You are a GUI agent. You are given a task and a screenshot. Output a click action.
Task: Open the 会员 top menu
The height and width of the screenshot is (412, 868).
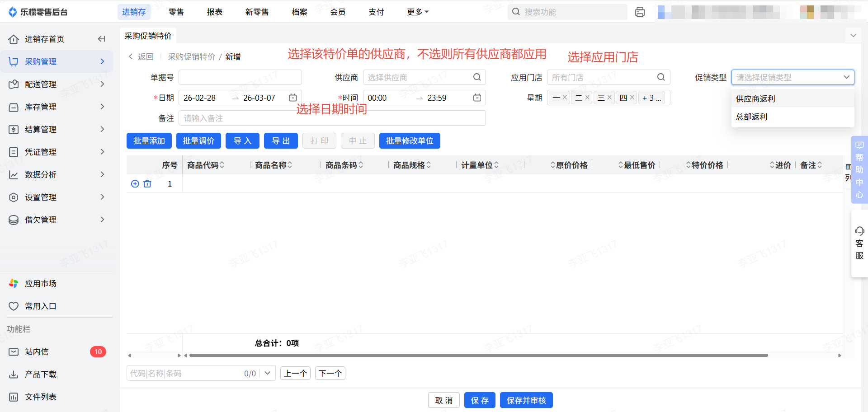point(338,12)
